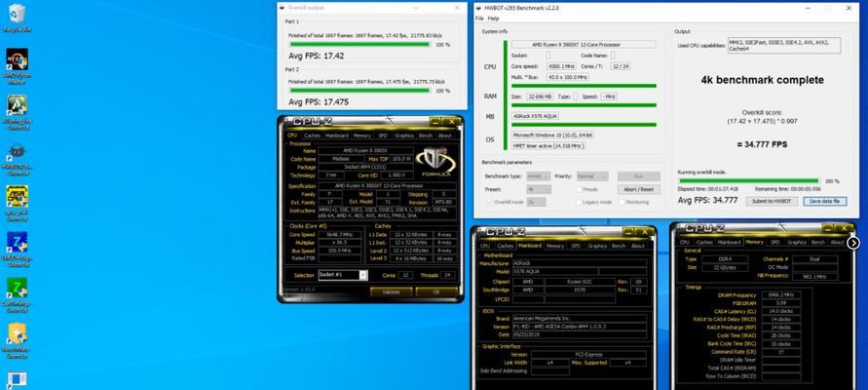Screen dimensions: 868x390
Task: Open the blue Z desktop shortcut
Action: 17,249
